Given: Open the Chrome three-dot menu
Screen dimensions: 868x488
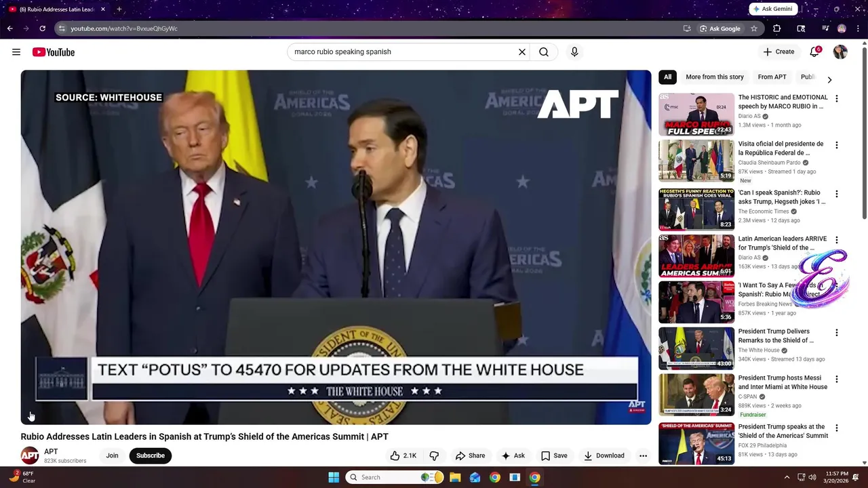Looking at the screenshot, I should 856,28.
